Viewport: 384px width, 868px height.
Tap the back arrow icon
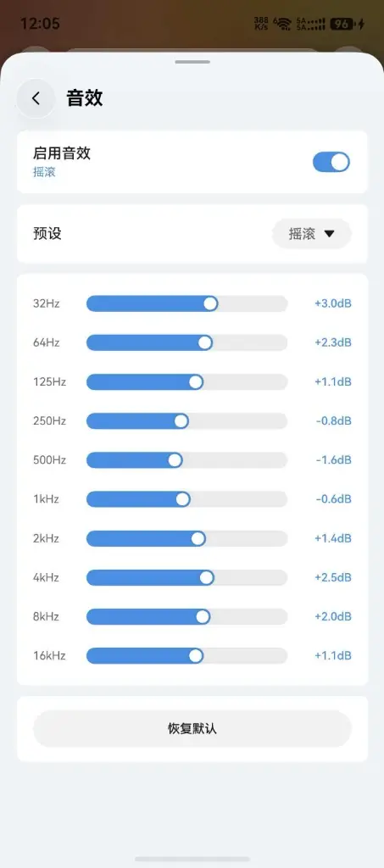pyautogui.click(x=36, y=98)
